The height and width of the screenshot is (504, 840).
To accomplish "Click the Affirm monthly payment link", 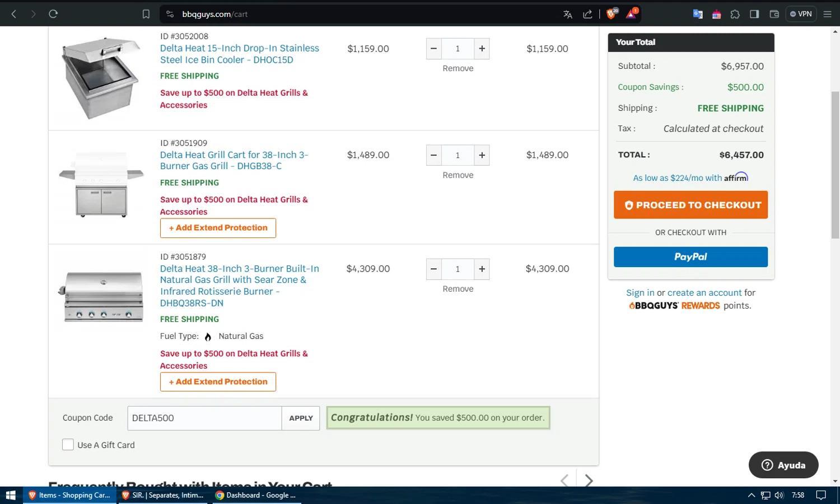I will coord(690,178).
